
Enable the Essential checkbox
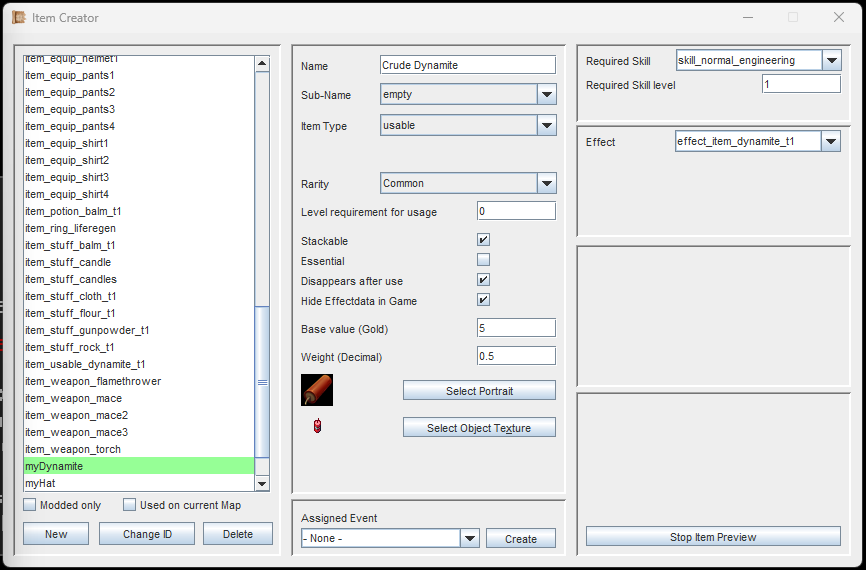pyautogui.click(x=483, y=260)
